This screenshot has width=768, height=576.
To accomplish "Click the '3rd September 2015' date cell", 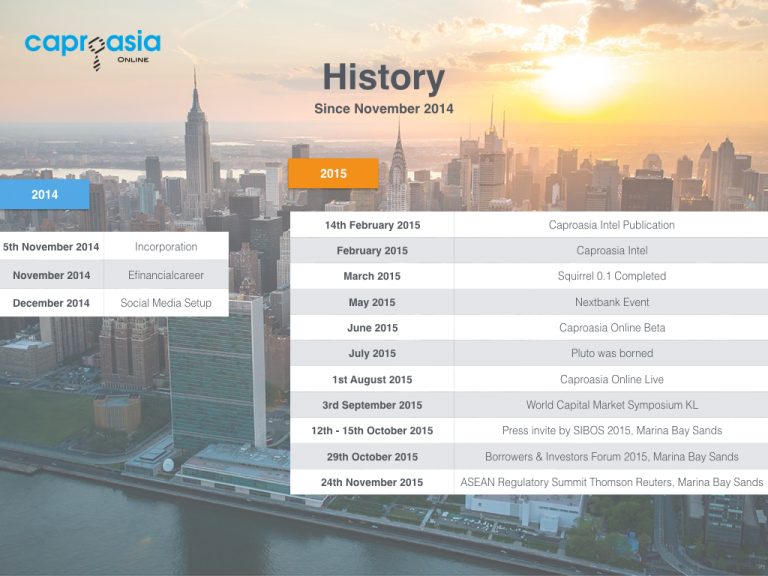I will (x=372, y=405).
